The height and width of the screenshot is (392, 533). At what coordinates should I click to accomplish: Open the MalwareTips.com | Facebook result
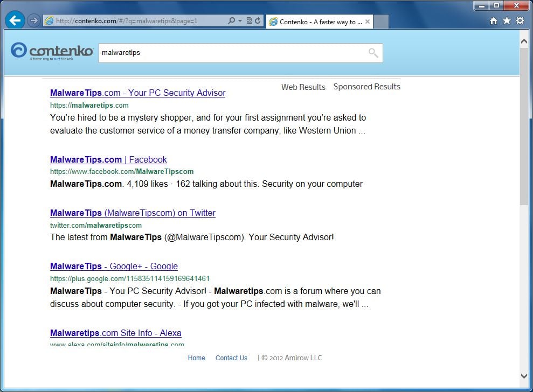pyautogui.click(x=108, y=159)
